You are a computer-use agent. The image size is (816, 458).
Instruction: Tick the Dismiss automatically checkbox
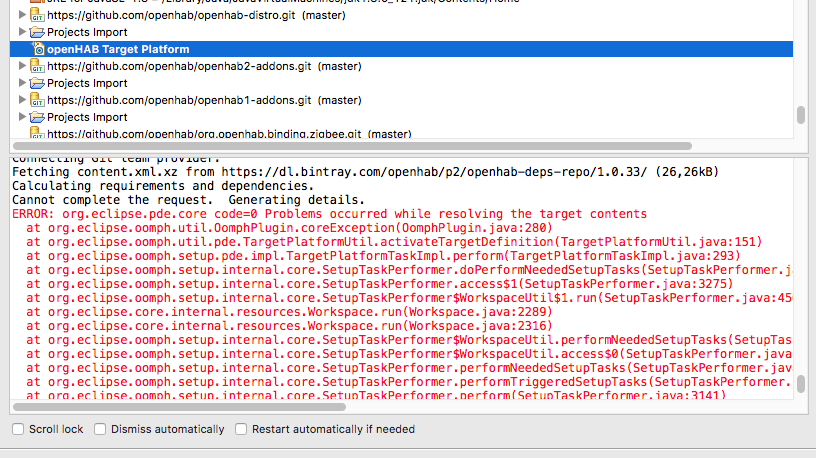click(100, 429)
